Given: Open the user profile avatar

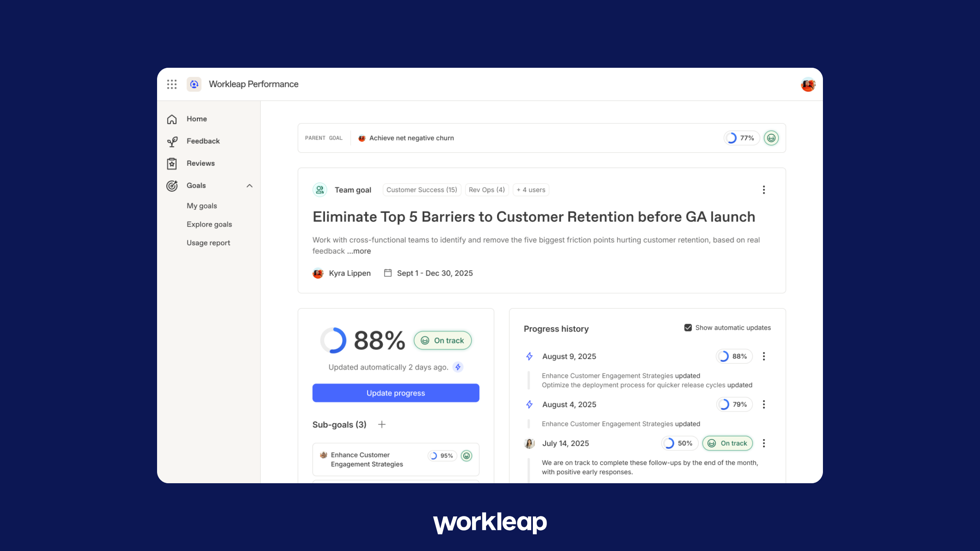Looking at the screenshot, I should click(x=808, y=84).
